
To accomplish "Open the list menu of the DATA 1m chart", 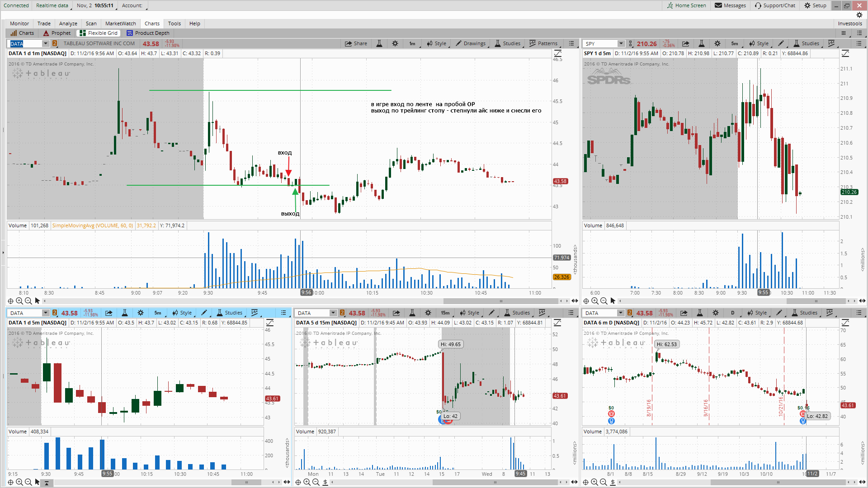I will 571,43.
